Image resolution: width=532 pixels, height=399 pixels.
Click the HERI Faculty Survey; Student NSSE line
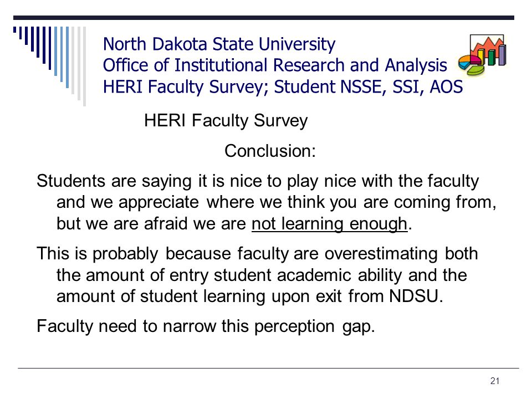(x=283, y=86)
